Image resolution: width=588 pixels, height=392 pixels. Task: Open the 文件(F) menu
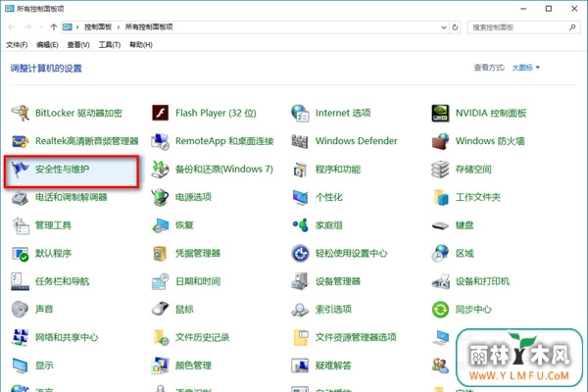(x=17, y=45)
